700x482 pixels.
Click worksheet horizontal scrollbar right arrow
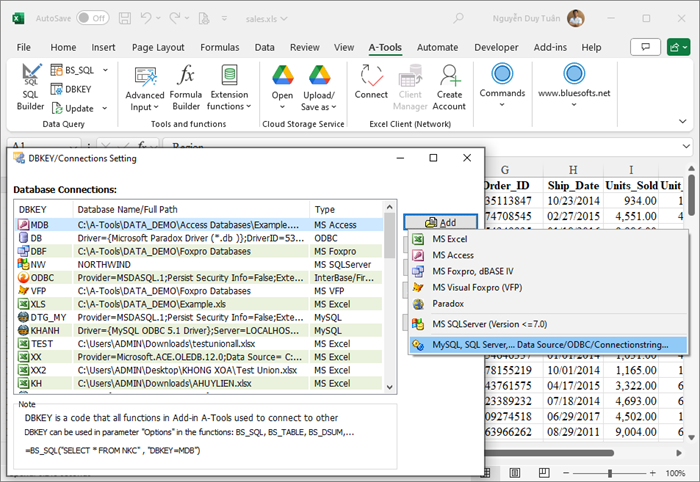click(679, 453)
